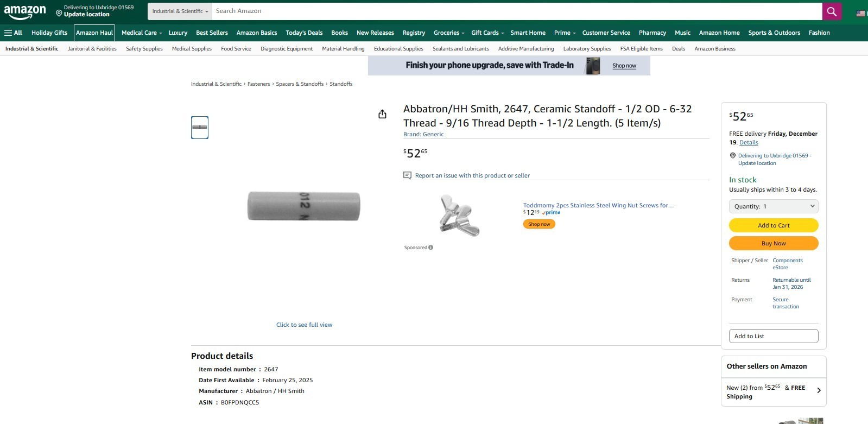Screen dimensions: 868x424
Task: Click the Industrial & Scientific breadcrumb
Action: point(216,84)
